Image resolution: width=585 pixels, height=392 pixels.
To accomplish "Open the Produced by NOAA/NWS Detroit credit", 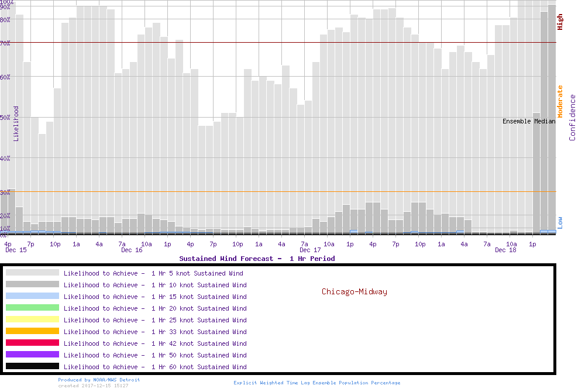I will tap(99, 380).
